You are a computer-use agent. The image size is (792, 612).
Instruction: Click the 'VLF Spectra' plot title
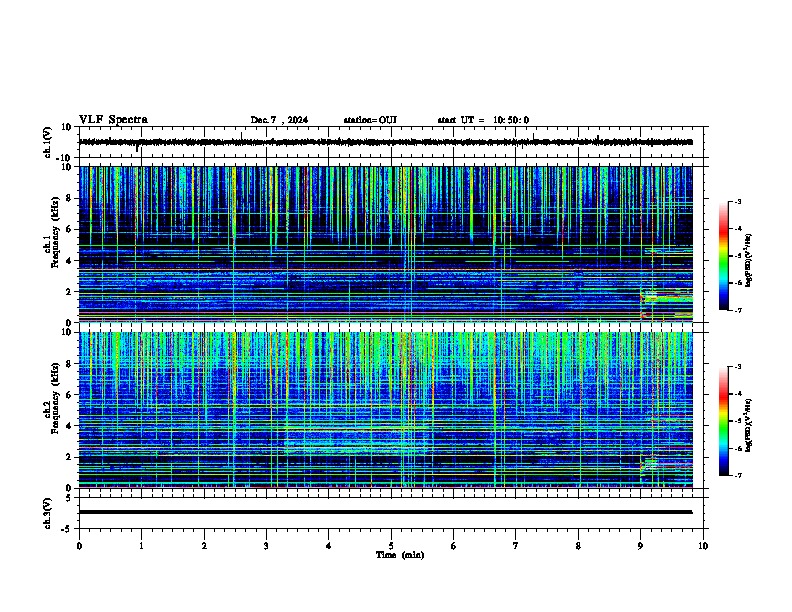(113, 120)
